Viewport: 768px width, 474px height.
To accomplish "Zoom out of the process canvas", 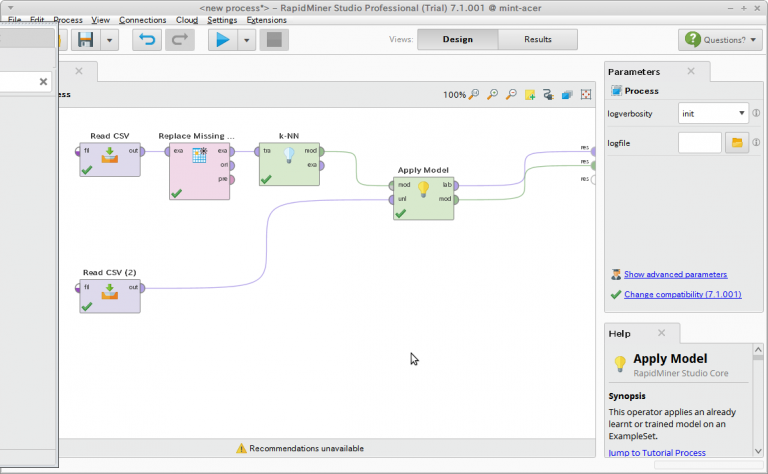I will click(511, 95).
